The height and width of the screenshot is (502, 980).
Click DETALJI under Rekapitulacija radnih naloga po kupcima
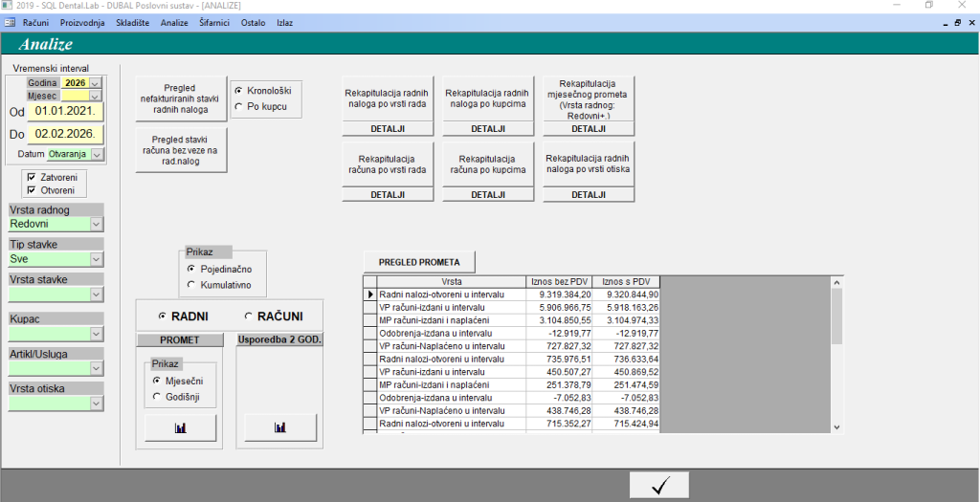click(488, 128)
